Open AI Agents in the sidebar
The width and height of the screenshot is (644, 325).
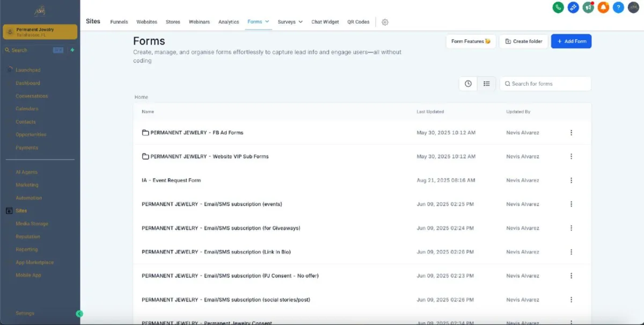click(26, 172)
